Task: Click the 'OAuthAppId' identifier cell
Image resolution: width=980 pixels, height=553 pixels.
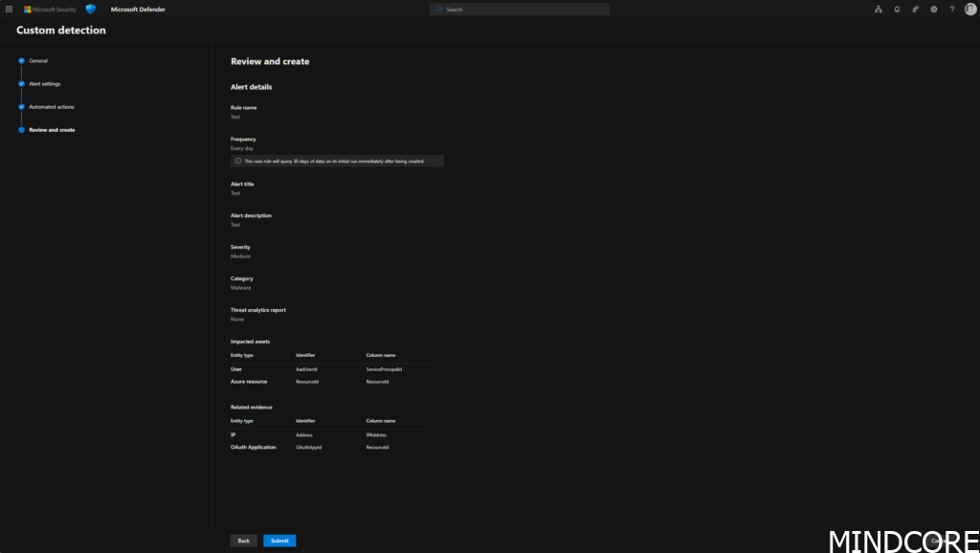Action: (x=309, y=448)
